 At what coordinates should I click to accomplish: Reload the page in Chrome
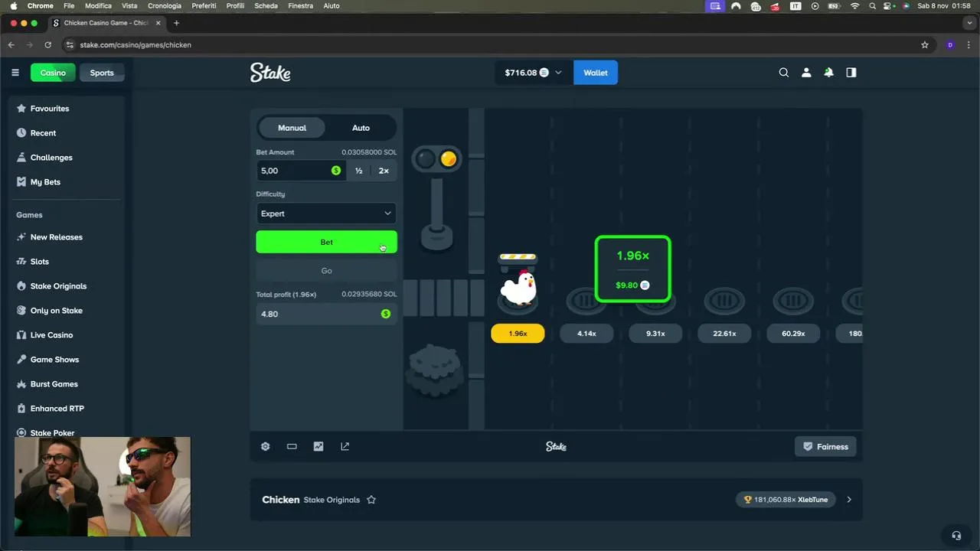(48, 44)
